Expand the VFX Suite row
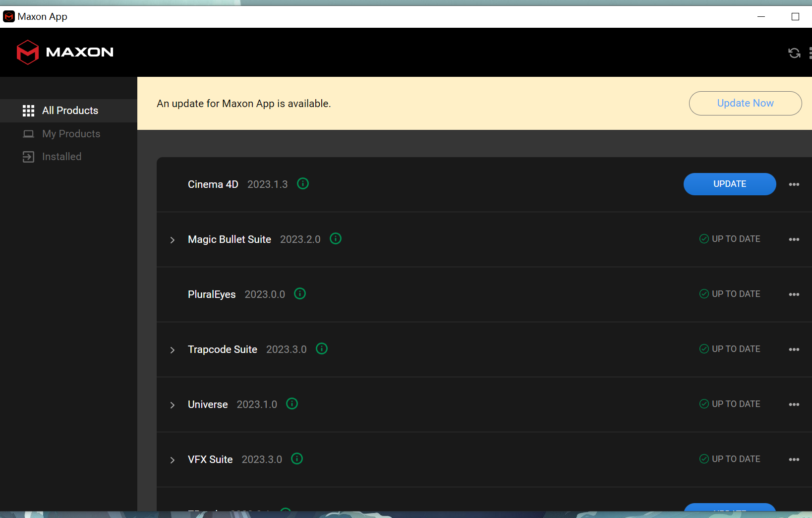Image resolution: width=812 pixels, height=518 pixels. pos(173,460)
